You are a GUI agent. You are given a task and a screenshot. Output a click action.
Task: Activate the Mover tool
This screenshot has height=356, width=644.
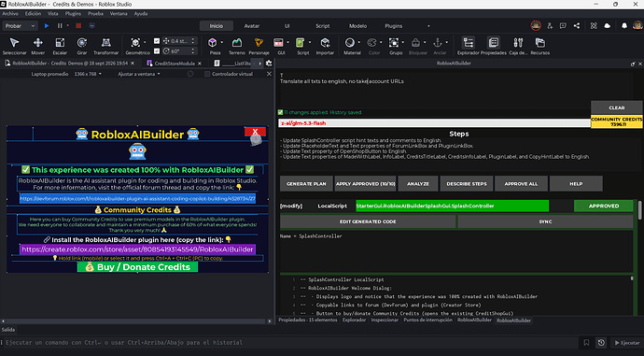coord(37,46)
